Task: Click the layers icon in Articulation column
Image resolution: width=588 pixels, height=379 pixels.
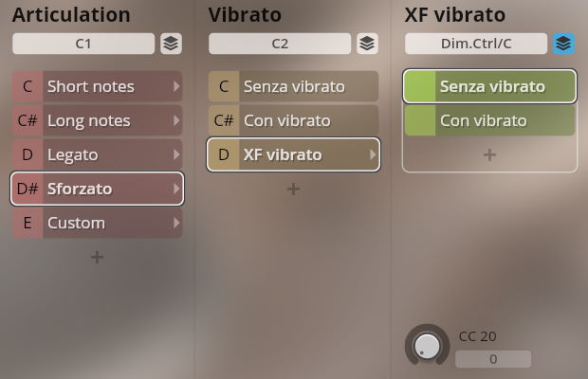Action: (x=171, y=44)
